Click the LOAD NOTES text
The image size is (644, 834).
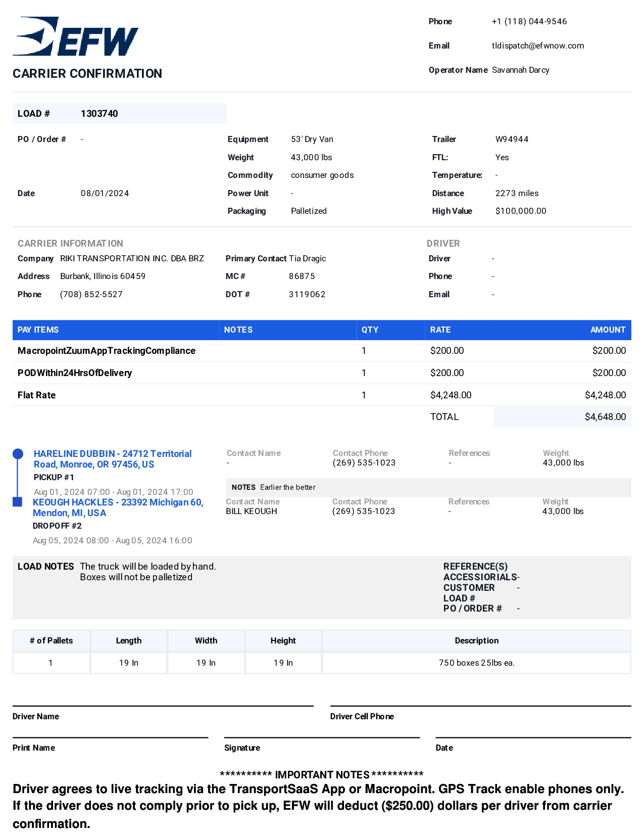[x=148, y=572]
